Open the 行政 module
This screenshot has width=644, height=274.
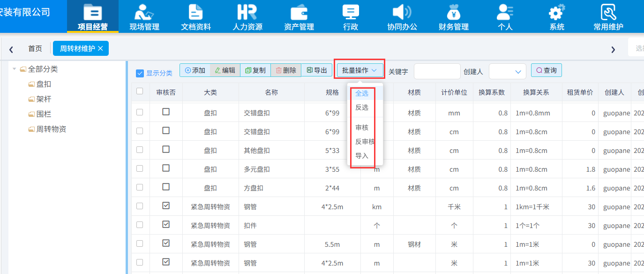point(351,17)
